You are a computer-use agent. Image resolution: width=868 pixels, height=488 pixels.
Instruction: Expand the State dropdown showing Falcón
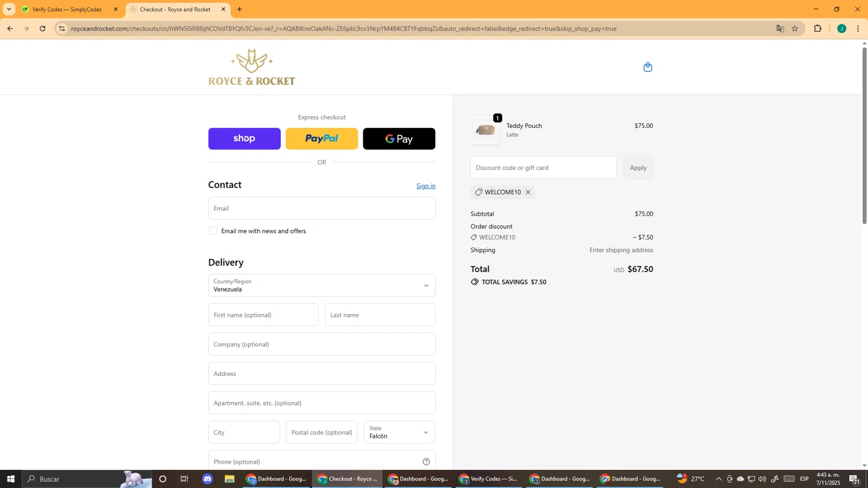399,432
